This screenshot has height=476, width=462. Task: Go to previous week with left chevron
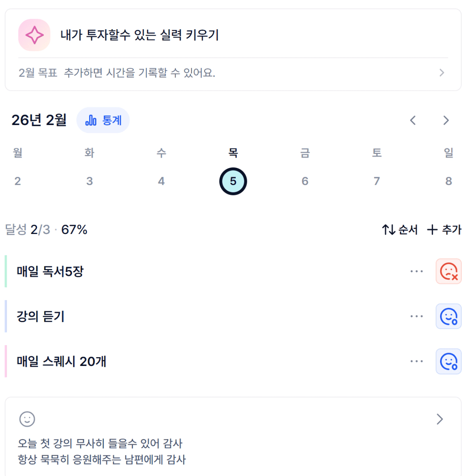[x=413, y=120]
